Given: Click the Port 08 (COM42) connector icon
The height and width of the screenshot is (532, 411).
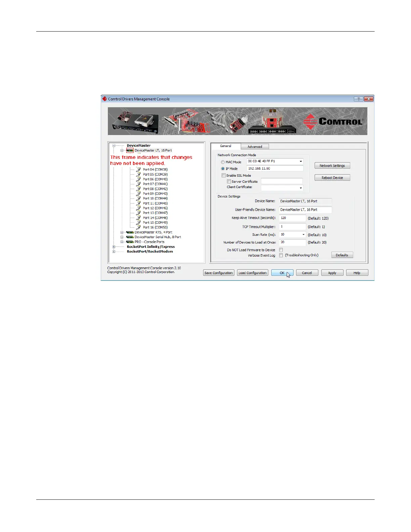Looking at the screenshot, I should point(138,189).
